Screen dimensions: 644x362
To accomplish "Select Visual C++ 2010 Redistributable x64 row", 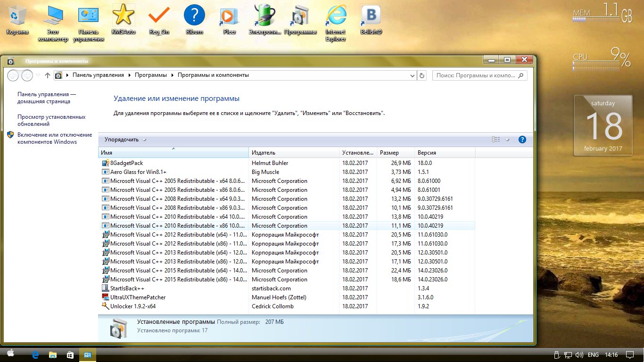I will (x=287, y=217).
